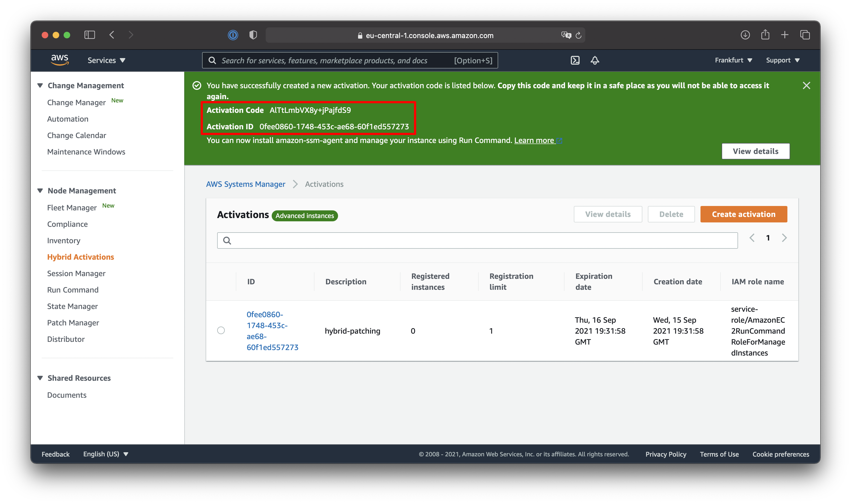
Task: Go forward with the Safari forward arrow
Action: [x=131, y=35]
